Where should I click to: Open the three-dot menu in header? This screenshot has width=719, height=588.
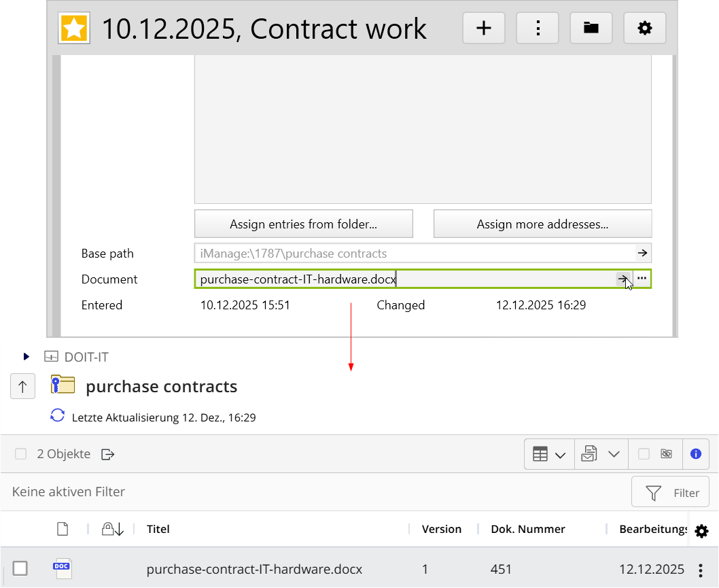coord(538,28)
